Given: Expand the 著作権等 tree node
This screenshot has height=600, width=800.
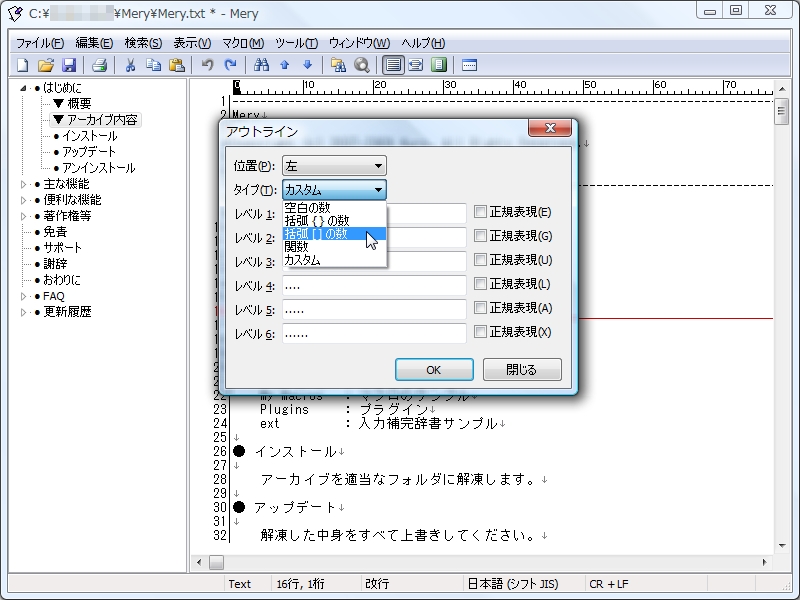Looking at the screenshot, I should 23,216.
